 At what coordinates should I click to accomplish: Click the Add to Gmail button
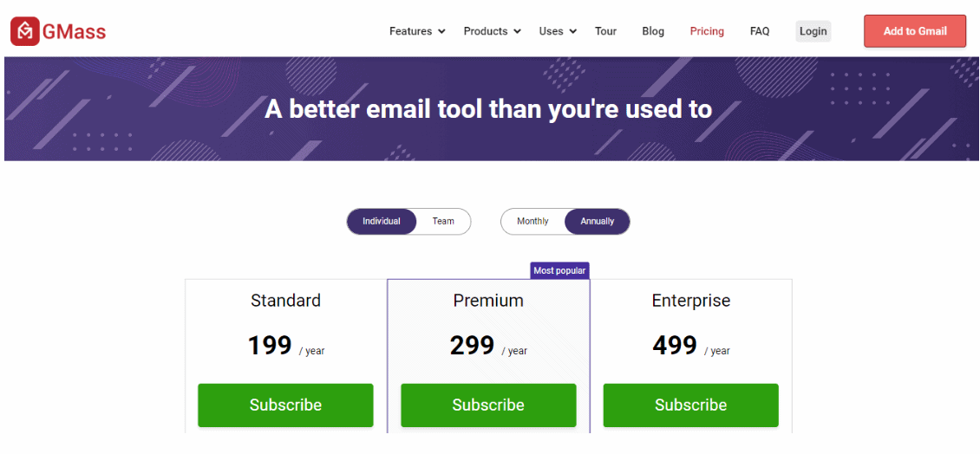click(x=915, y=31)
